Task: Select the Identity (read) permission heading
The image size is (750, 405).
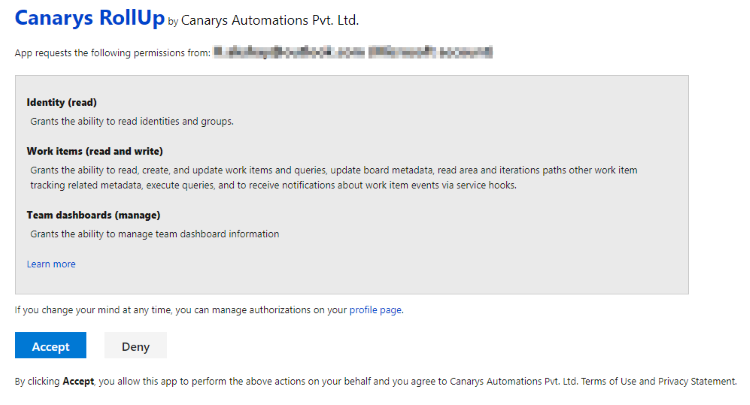Action: [x=62, y=102]
